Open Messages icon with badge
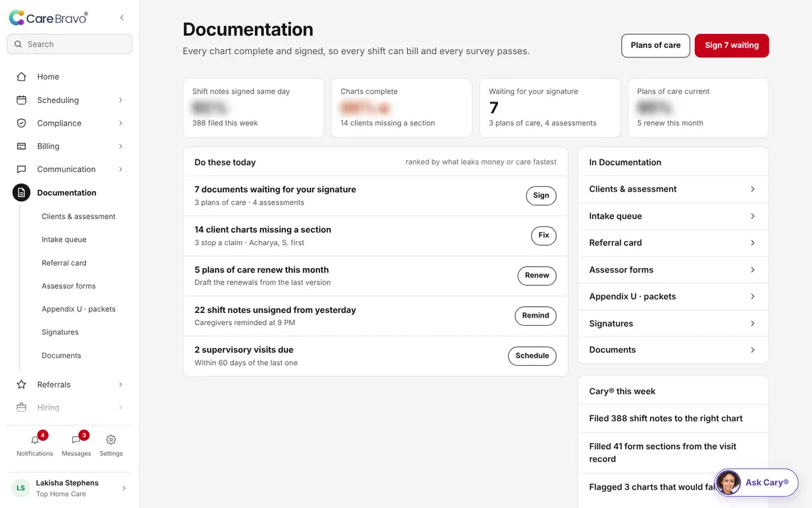This screenshot has height=508, width=812. (x=76, y=440)
